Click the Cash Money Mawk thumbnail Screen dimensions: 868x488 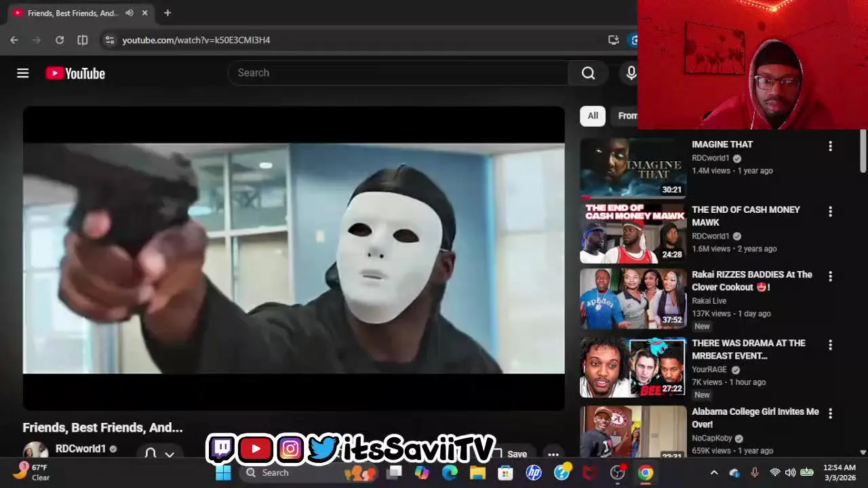click(x=633, y=232)
